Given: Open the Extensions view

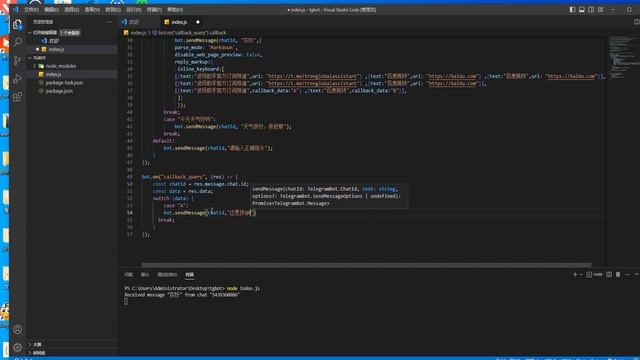Looking at the screenshot, I should point(18,97).
